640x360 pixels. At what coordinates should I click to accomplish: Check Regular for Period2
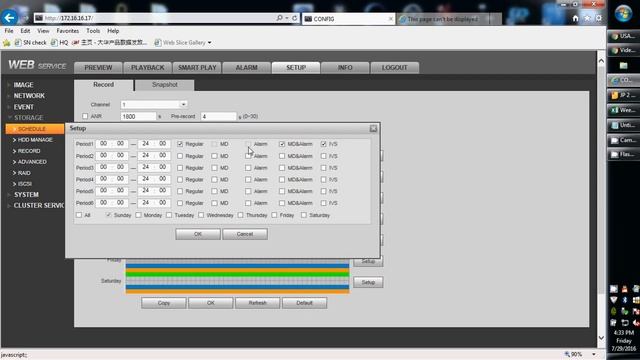click(x=180, y=156)
